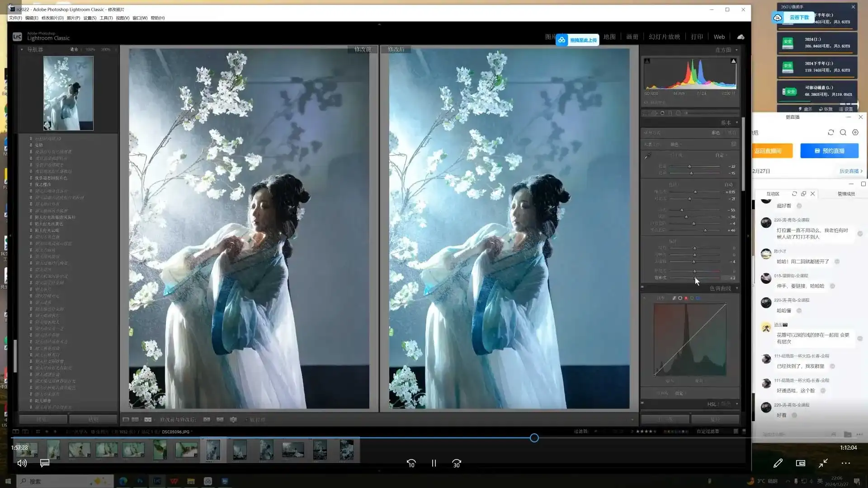868x488 pixels.
Task: Select the red channel in tone curve
Action: 686,298
